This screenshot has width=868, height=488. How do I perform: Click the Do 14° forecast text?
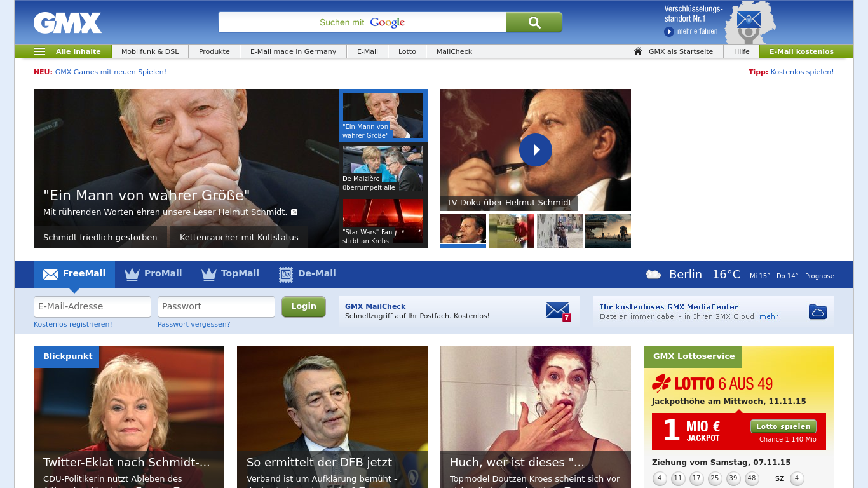pos(787,276)
